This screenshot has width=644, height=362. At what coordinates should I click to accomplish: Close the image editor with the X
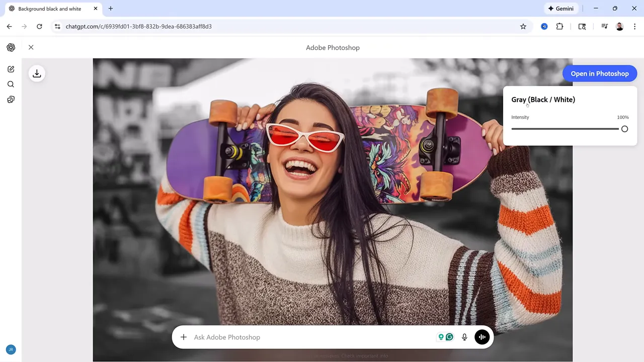[31, 47]
